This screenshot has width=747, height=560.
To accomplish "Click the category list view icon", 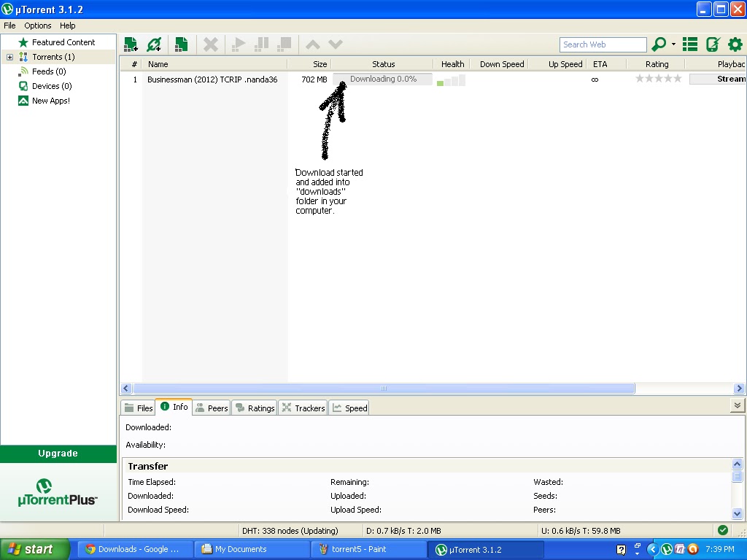I will (x=690, y=44).
